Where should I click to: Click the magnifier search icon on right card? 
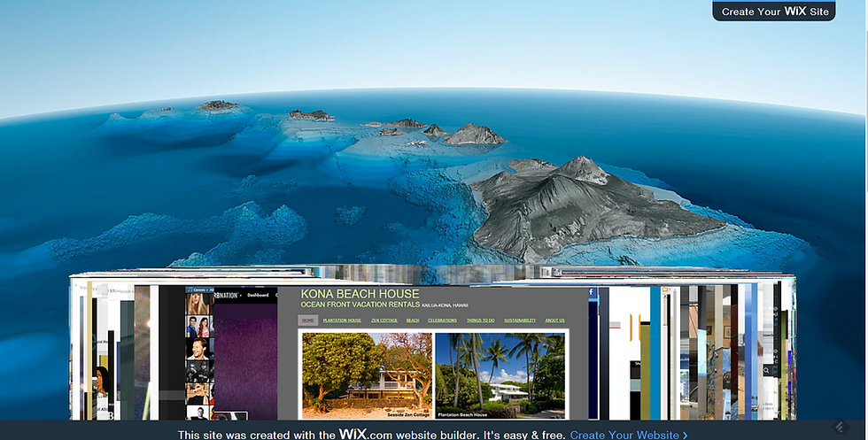(766, 370)
